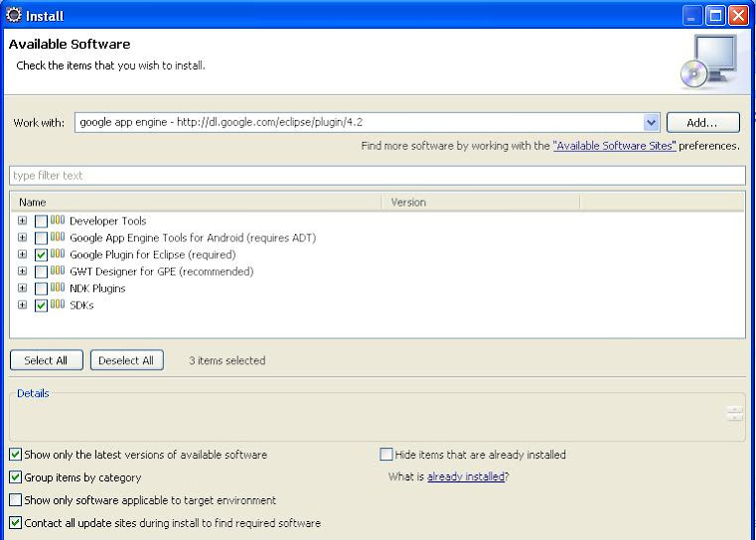Image resolution: width=756 pixels, height=540 pixels.
Task: Click the GWT Designer for GPE category icon
Action: [x=58, y=271]
